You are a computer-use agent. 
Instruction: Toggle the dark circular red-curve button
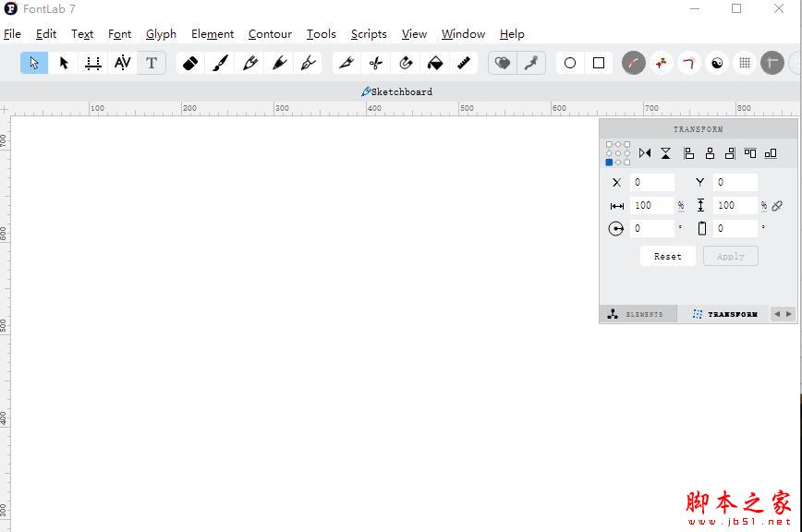coord(634,63)
